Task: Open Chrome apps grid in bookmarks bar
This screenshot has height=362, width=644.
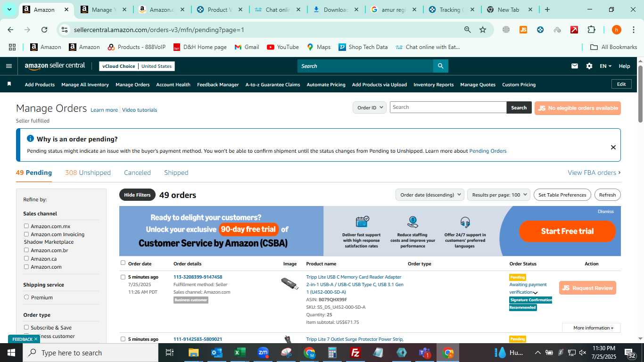Action: click(12, 47)
